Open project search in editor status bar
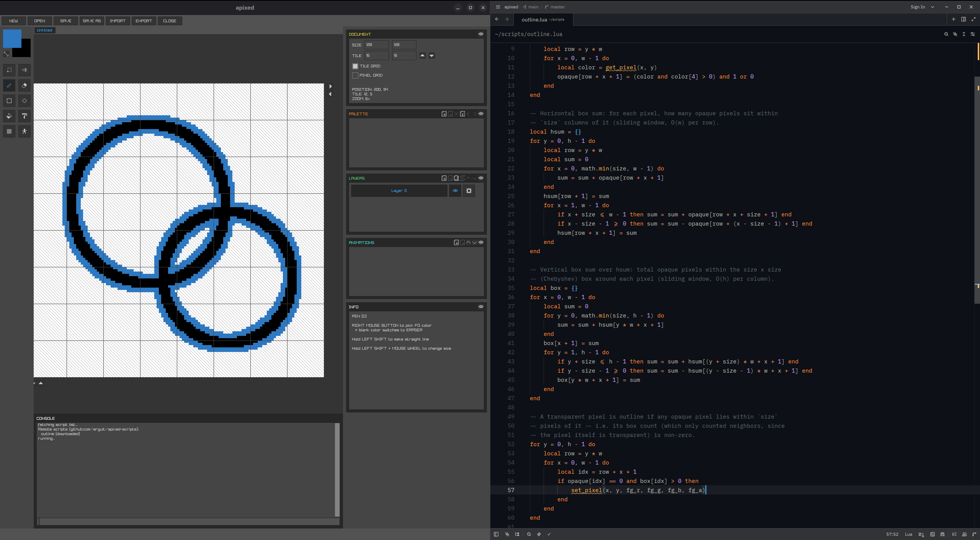The height and width of the screenshot is (540, 980). [x=529, y=534]
